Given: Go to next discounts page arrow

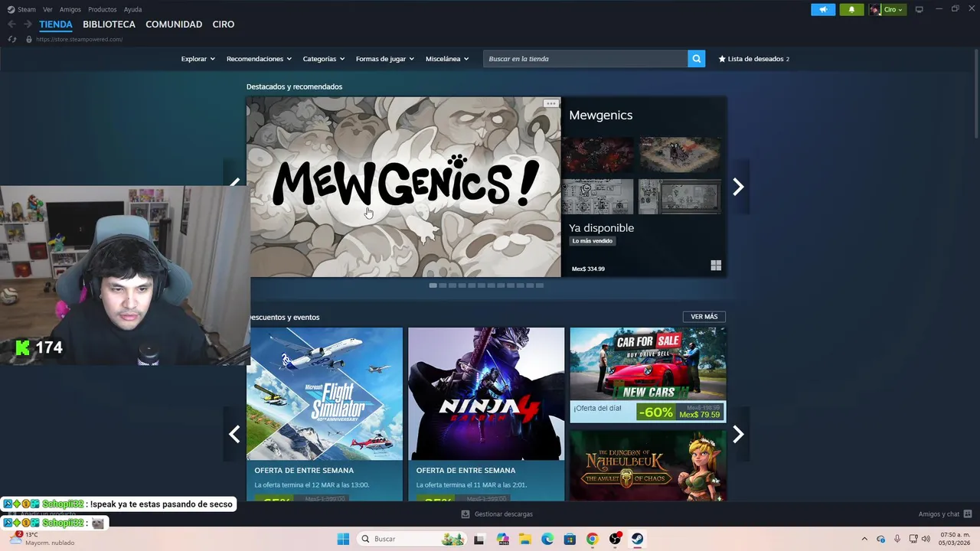Looking at the screenshot, I should [738, 434].
